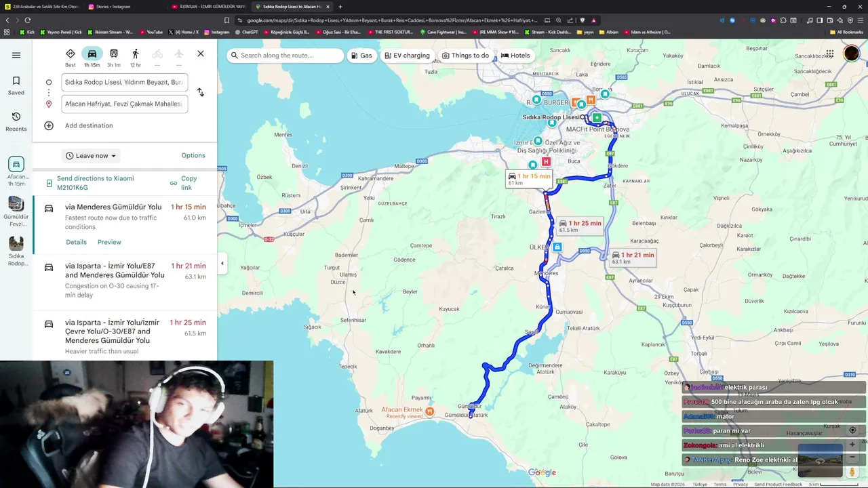Filter by Gas stations
This screenshot has height=488, width=868.
click(x=361, y=56)
